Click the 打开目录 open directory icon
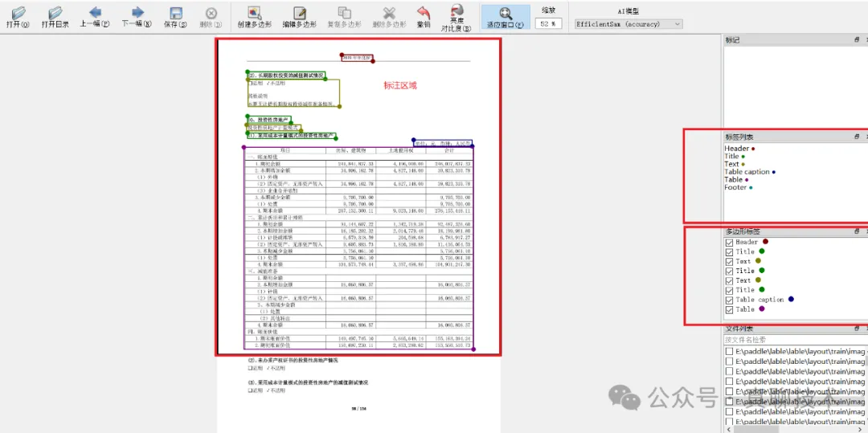This screenshot has width=868, height=433. point(55,12)
